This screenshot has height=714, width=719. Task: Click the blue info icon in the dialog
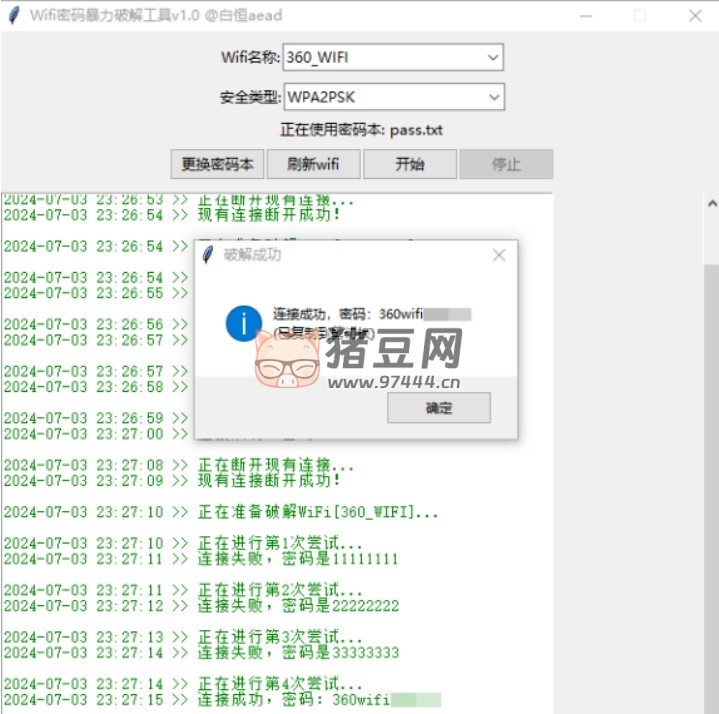point(244,322)
